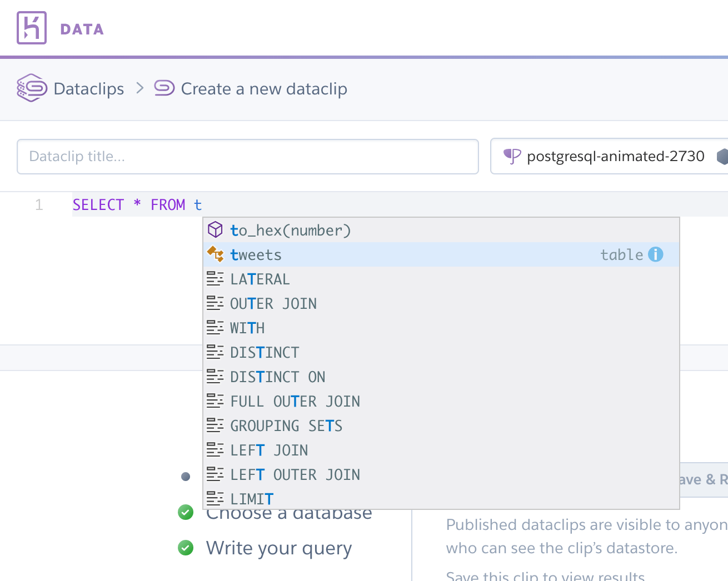This screenshot has height=581, width=728.
Task: Click the hexagon icon beside database name
Action: tap(722, 157)
